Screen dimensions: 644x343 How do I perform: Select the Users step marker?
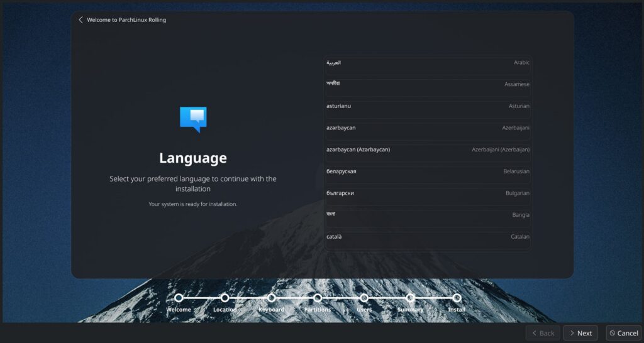click(x=364, y=298)
